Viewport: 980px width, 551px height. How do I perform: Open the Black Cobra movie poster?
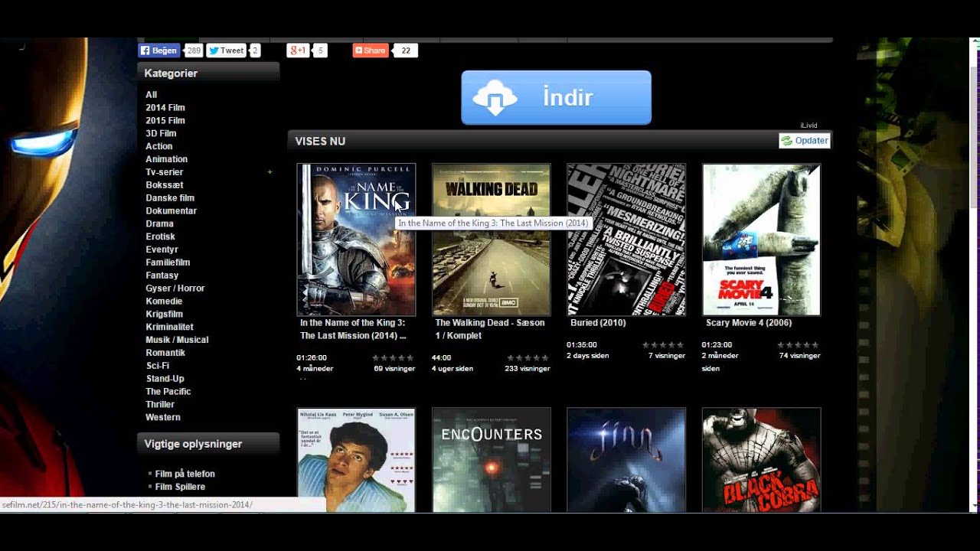(762, 460)
